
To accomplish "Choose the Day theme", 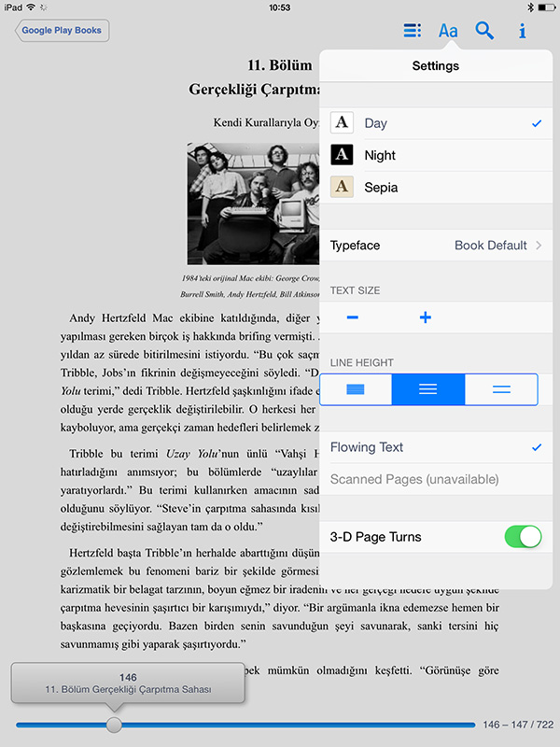I will pos(436,123).
